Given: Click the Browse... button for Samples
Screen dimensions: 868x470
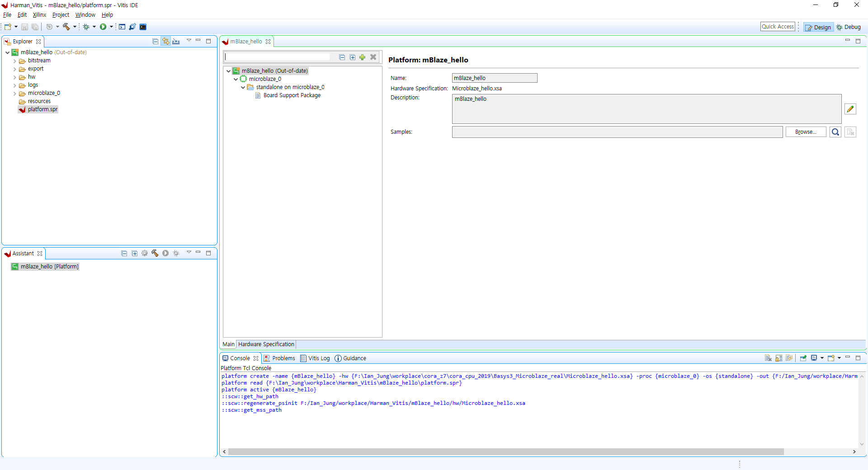Looking at the screenshot, I should [806, 132].
